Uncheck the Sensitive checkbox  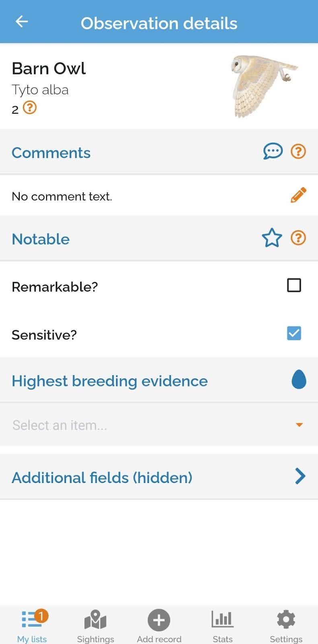(294, 333)
